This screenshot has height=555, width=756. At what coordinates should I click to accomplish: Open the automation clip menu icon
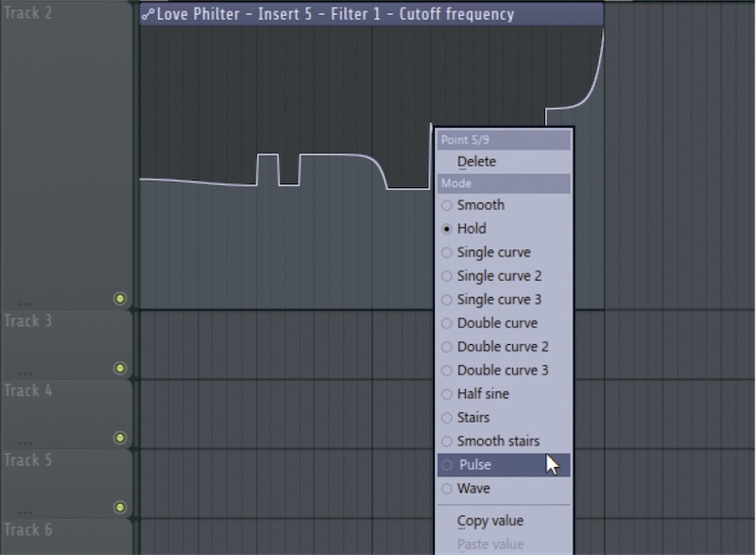pyautogui.click(x=147, y=14)
